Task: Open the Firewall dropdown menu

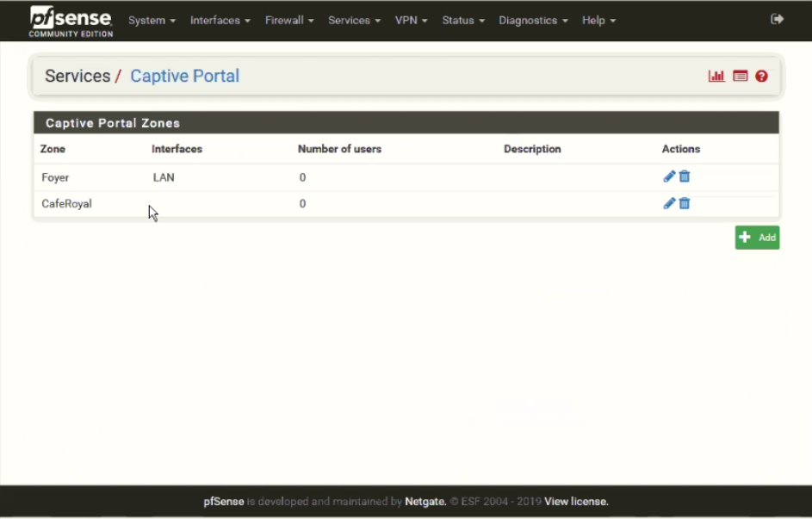Action: click(x=288, y=20)
